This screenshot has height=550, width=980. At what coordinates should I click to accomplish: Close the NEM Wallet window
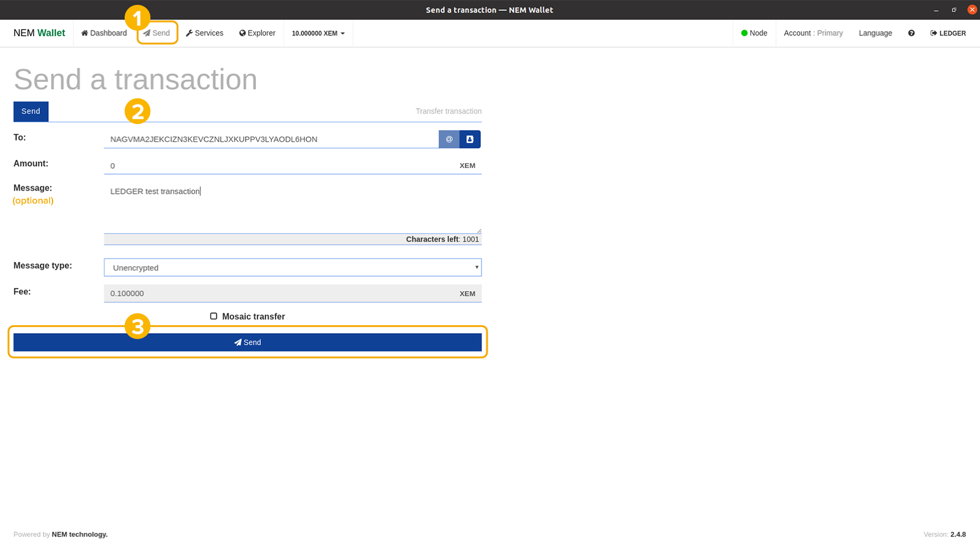(972, 10)
